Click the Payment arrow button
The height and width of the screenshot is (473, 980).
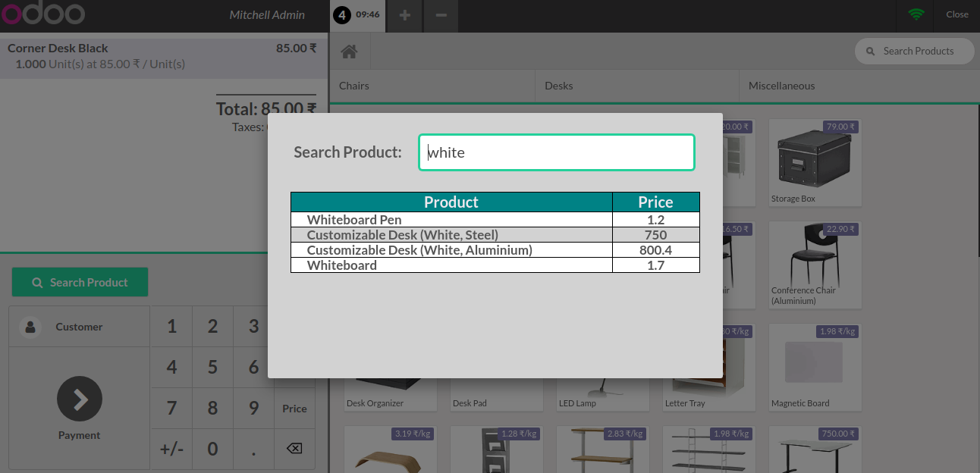(x=80, y=399)
